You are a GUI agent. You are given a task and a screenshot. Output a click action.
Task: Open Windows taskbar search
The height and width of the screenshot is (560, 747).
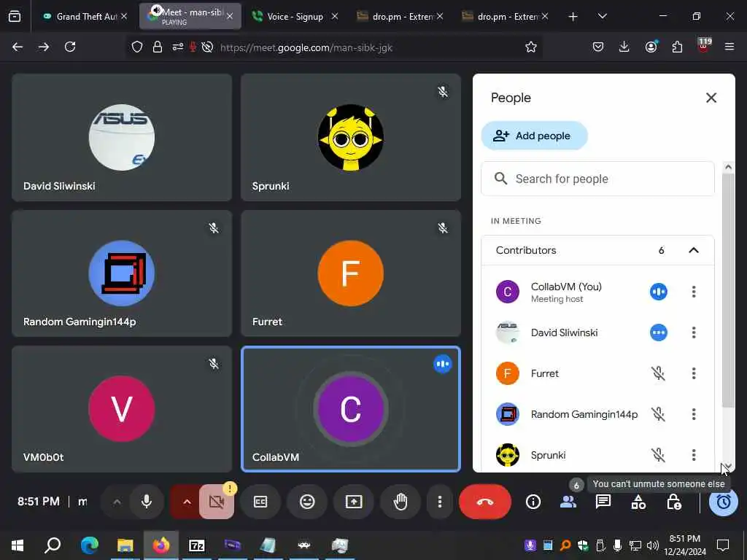pos(53,545)
